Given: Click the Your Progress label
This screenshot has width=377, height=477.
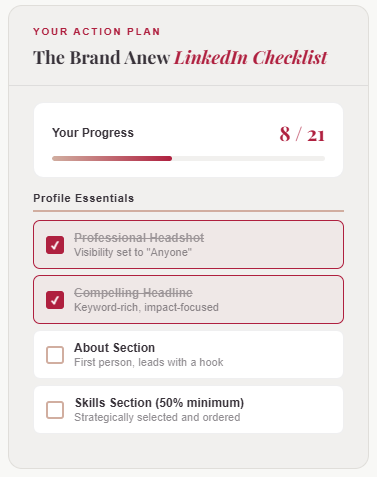Looking at the screenshot, I should (x=93, y=133).
